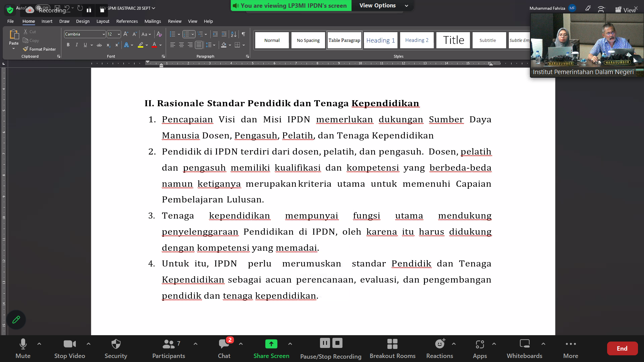This screenshot has width=644, height=362.
Task: Open the File menu
Action: click(10, 21)
